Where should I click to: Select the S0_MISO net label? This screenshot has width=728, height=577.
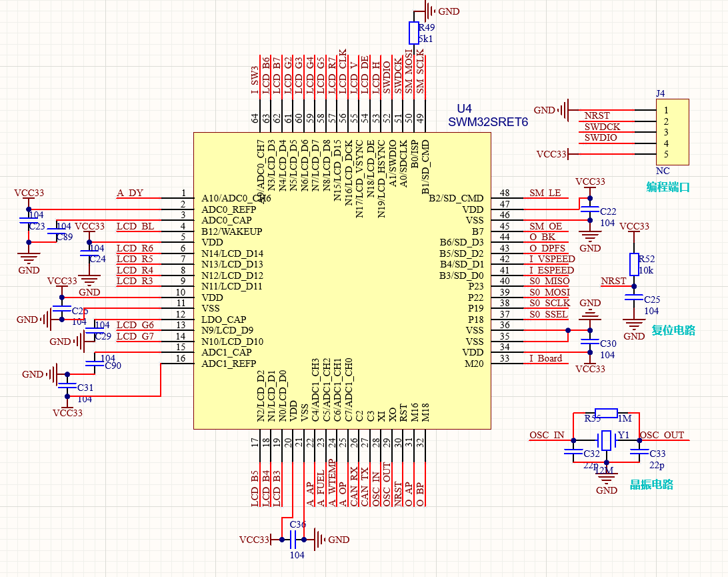pyautogui.click(x=550, y=281)
